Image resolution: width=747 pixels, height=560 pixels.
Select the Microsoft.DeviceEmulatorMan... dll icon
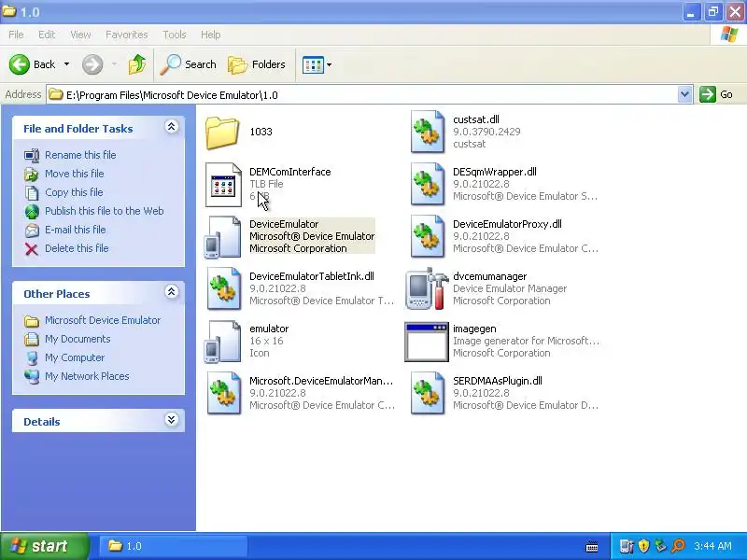(223, 393)
